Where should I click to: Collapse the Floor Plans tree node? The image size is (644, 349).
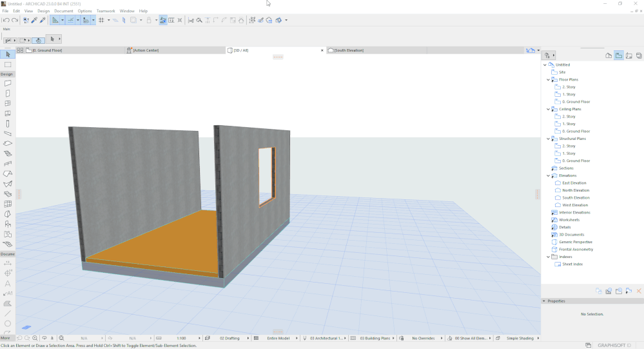pyautogui.click(x=549, y=79)
